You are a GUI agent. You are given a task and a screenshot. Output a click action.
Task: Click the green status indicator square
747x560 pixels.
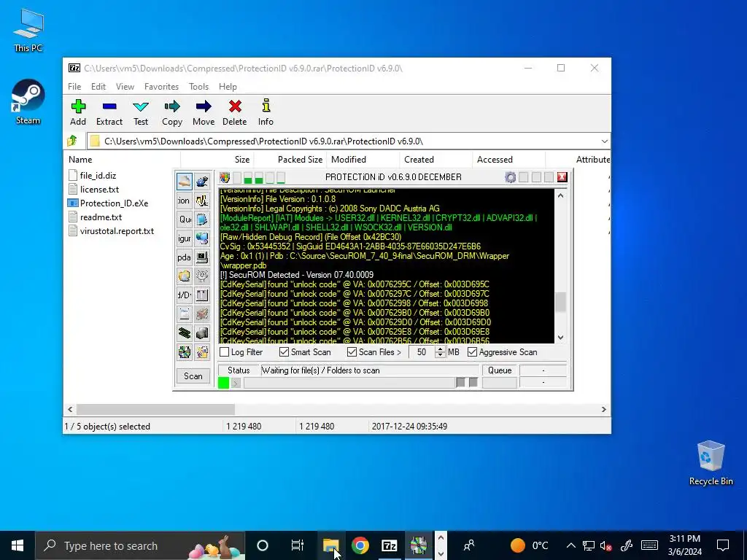coord(223,383)
